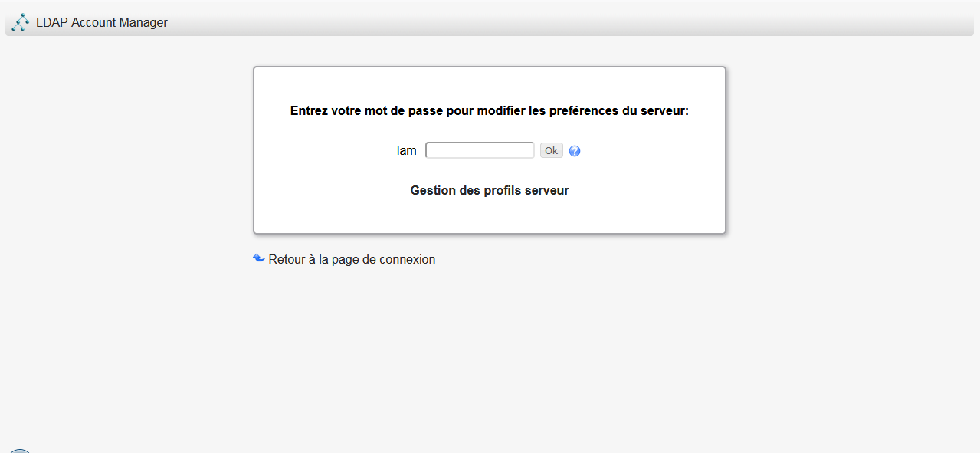Hit the arrow beside Retour à la page

259,258
